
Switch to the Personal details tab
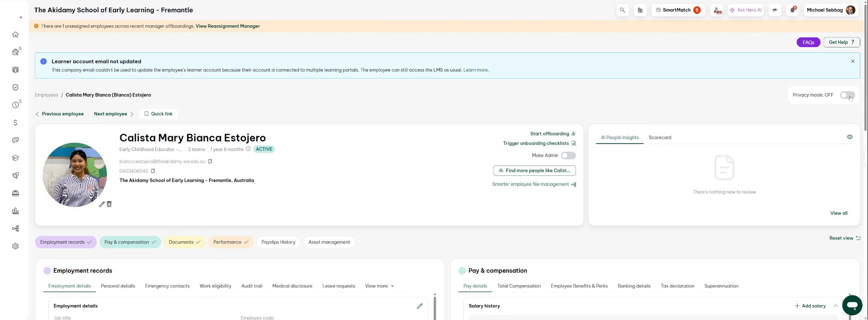pyautogui.click(x=118, y=286)
